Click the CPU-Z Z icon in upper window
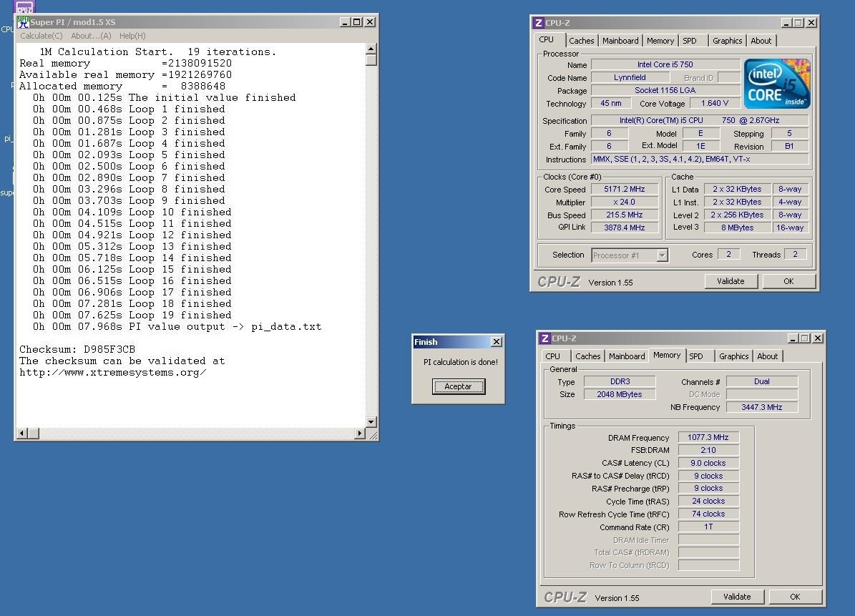The height and width of the screenshot is (616, 855). (x=538, y=23)
